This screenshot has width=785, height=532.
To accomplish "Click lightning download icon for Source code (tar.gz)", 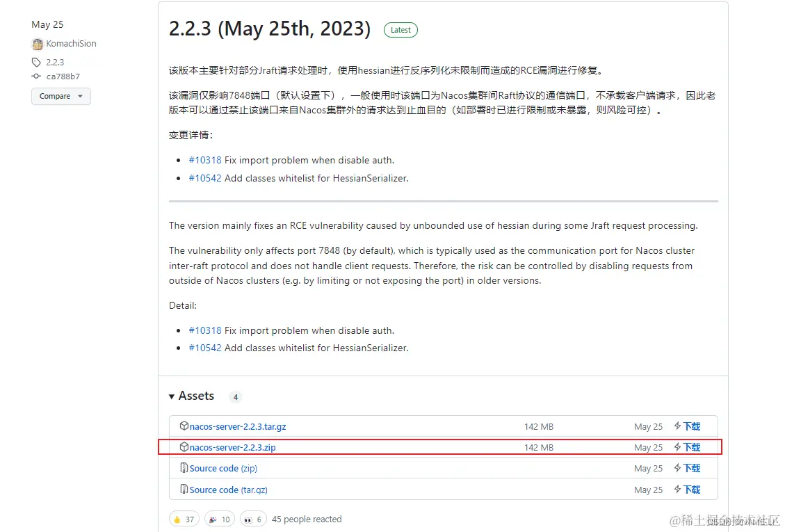I will click(x=677, y=489).
